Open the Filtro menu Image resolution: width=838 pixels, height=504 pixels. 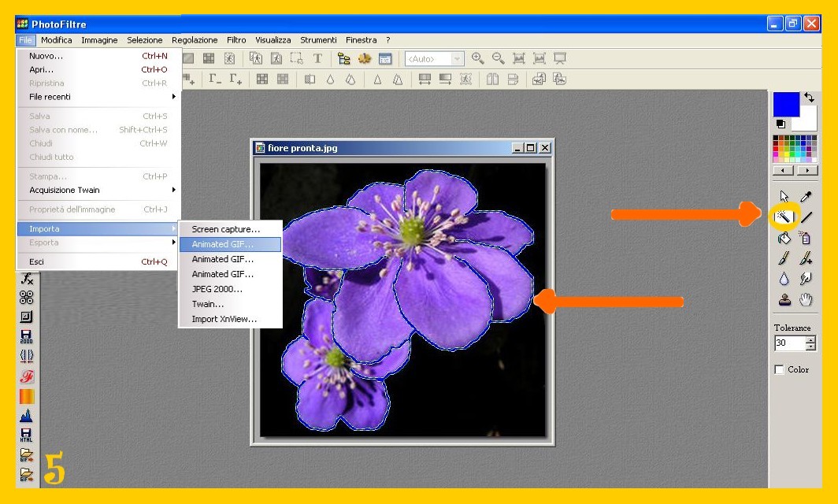coord(236,40)
